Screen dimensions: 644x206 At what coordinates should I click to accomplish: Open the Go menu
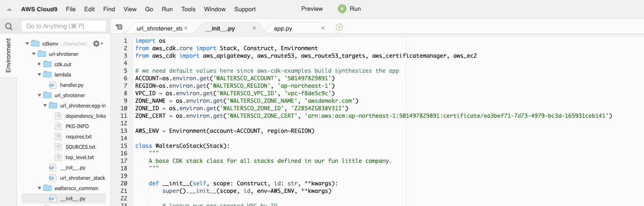point(149,9)
